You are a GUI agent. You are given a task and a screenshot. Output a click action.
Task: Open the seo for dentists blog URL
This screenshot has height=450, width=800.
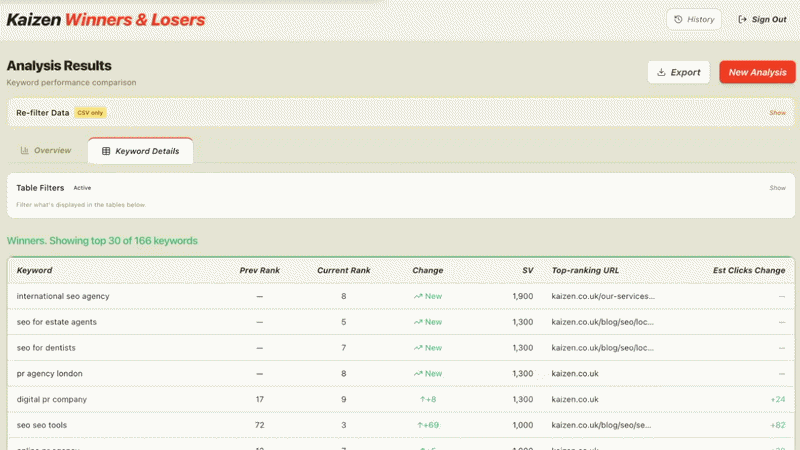point(603,347)
